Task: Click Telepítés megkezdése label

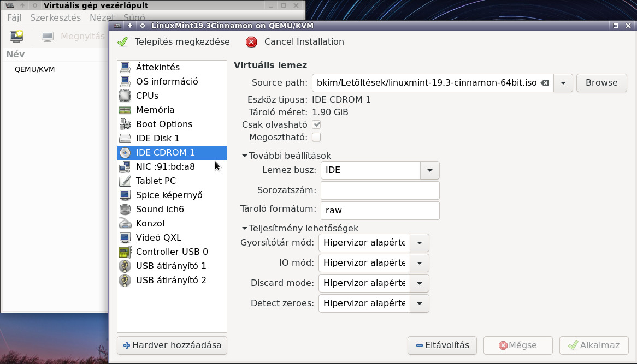Action: click(182, 42)
